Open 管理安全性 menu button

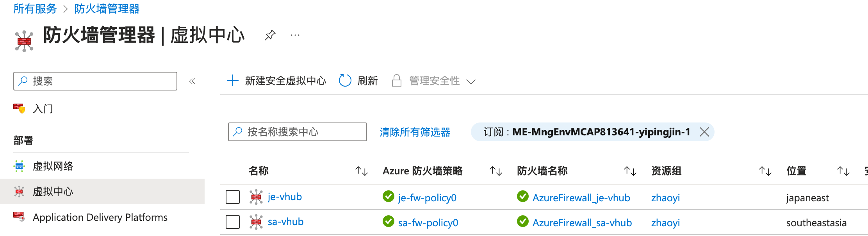pos(434,81)
